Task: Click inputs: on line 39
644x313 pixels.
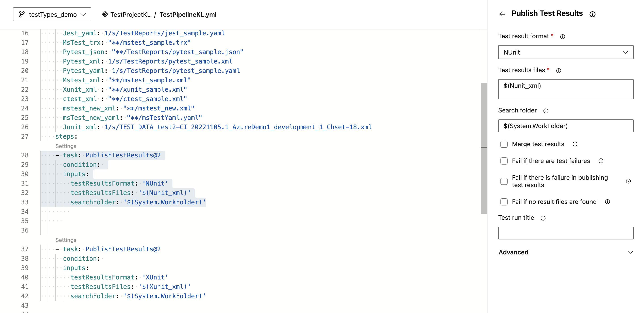Action: click(x=76, y=268)
